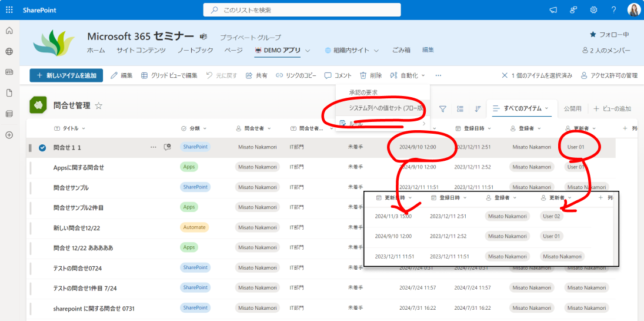Favorite the 問合せ管理 list star icon

(x=99, y=106)
